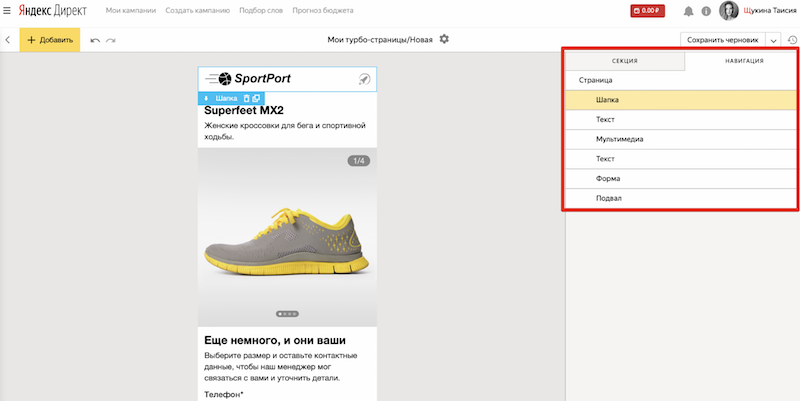The width and height of the screenshot is (800, 401).
Task: Go back using the left chevron
Action: 8,40
